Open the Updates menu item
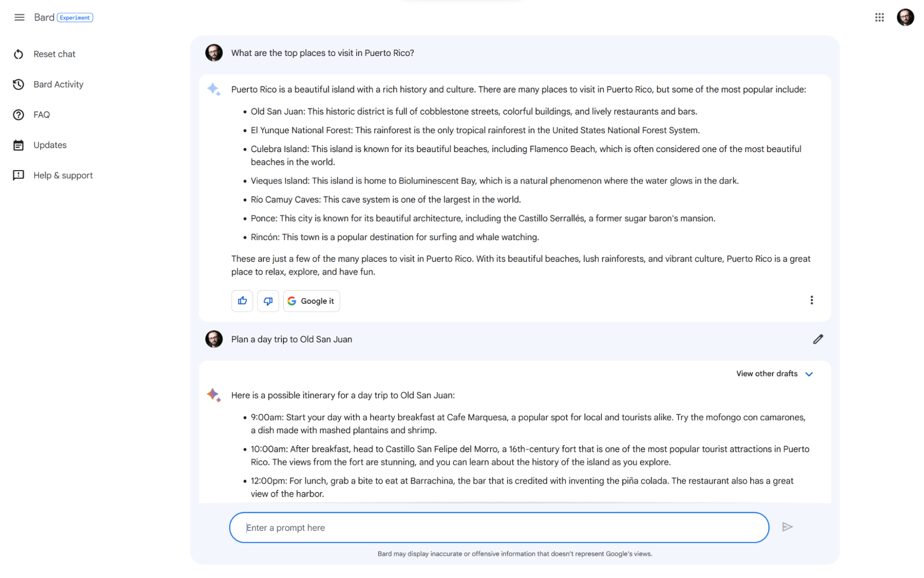Image resolution: width=924 pixels, height=578 pixels. pos(49,144)
